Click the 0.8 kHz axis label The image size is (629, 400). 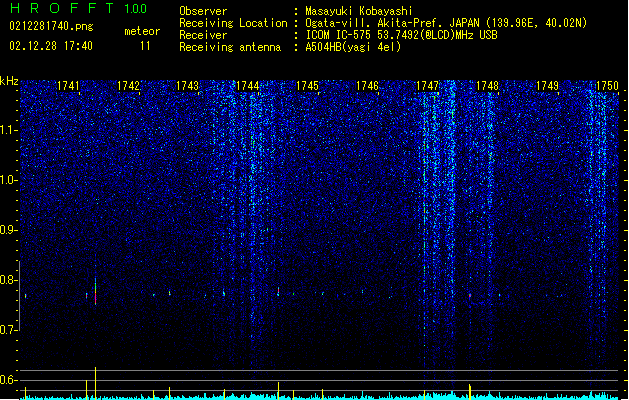(8, 280)
